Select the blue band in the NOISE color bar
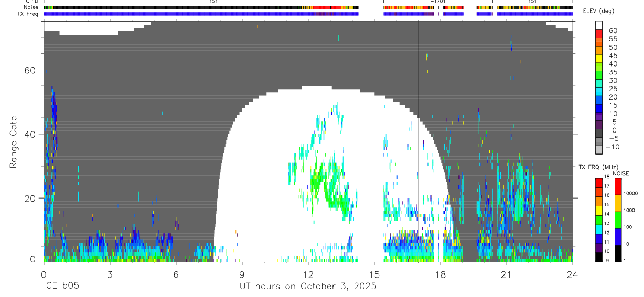This screenshot has width=644, height=297. (617, 237)
